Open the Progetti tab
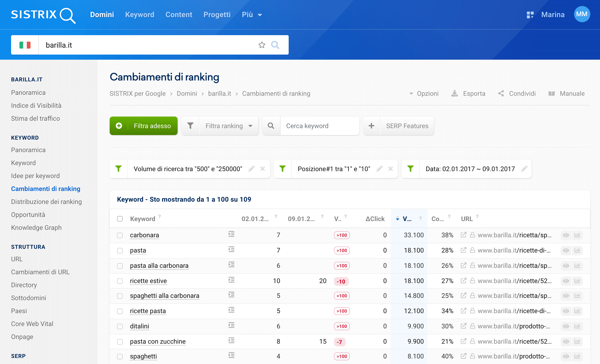600x364 pixels. pyautogui.click(x=217, y=15)
